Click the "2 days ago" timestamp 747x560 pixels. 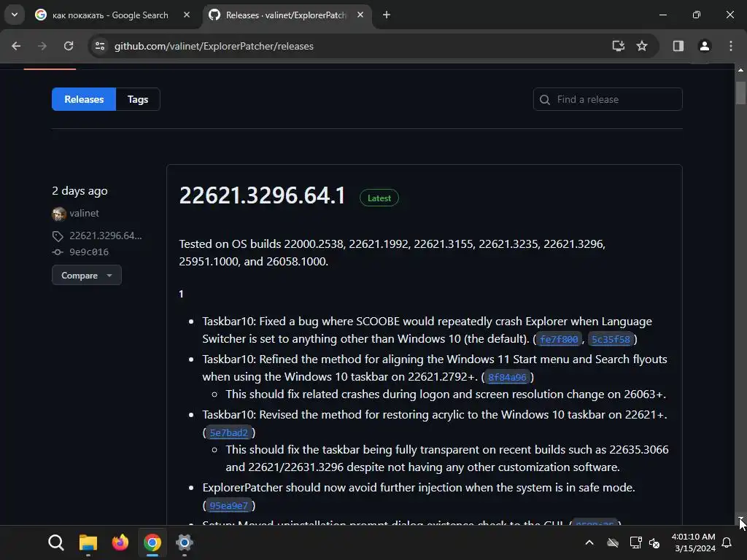(x=80, y=191)
